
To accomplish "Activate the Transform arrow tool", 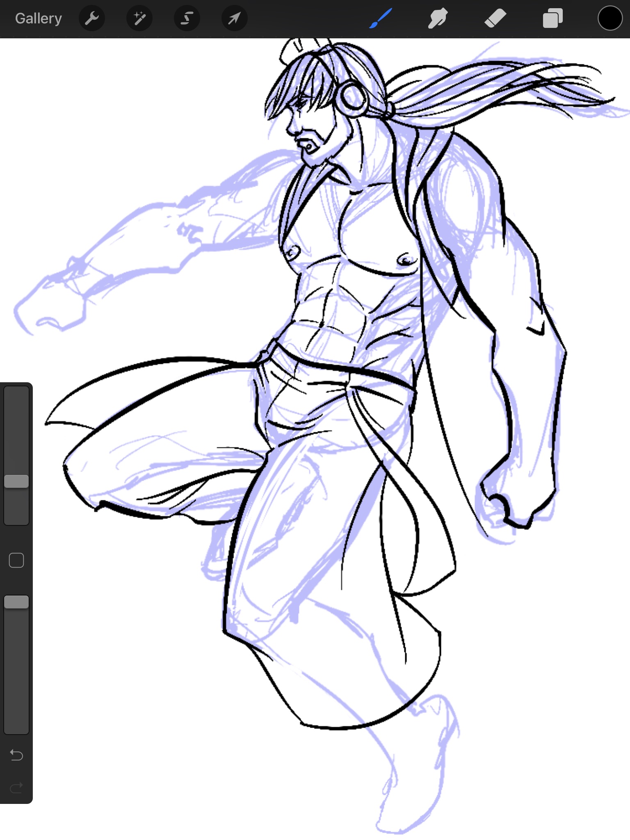I will [x=234, y=18].
